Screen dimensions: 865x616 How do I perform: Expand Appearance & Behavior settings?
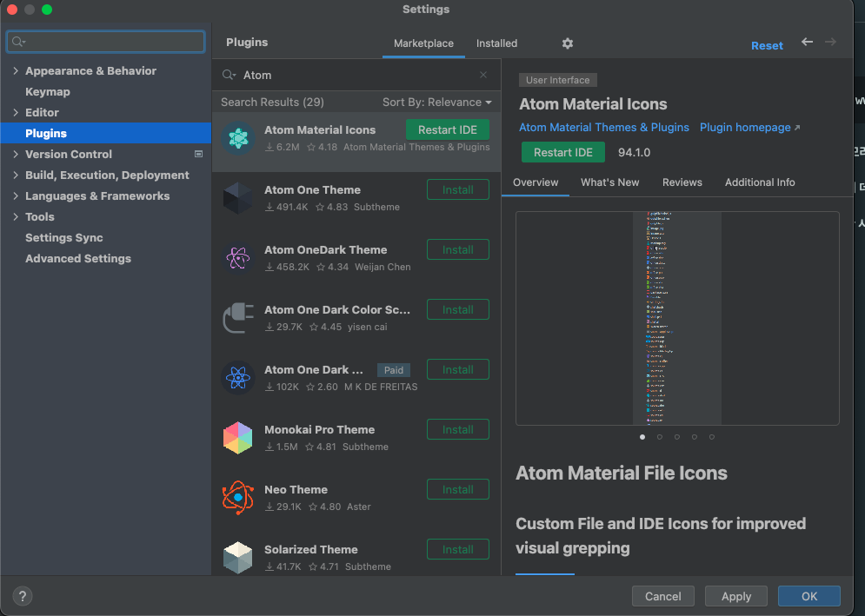(16, 70)
